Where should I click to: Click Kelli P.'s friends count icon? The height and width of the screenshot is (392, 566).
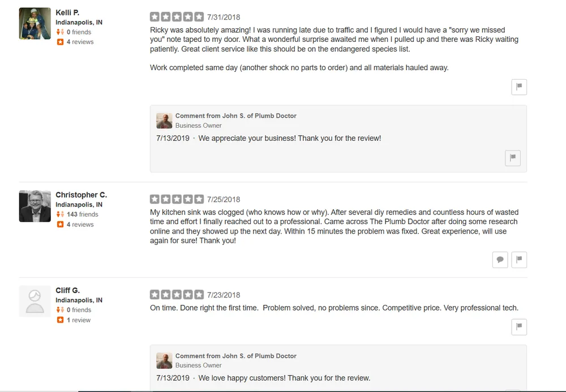60,32
